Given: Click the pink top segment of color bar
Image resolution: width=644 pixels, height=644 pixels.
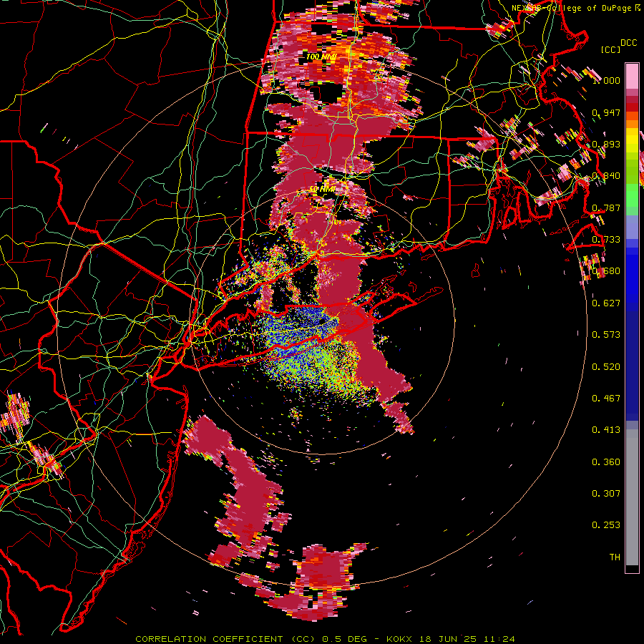Looking at the screenshot, I should click(x=632, y=76).
